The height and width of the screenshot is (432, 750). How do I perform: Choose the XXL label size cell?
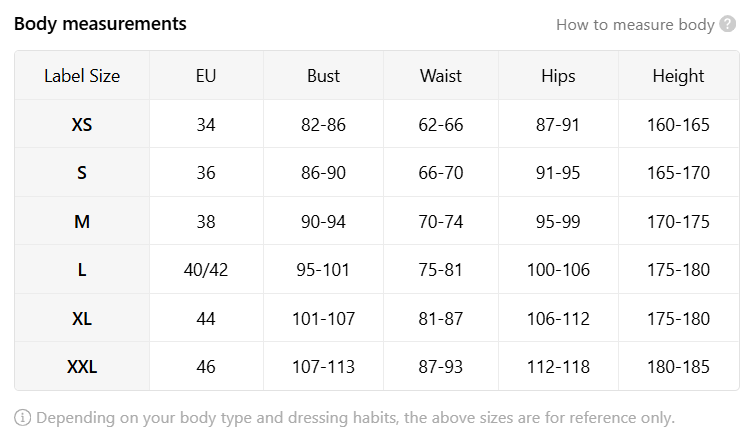[82, 366]
